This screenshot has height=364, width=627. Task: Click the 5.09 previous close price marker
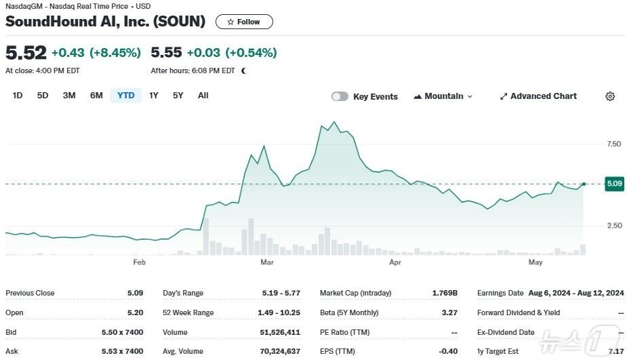click(614, 184)
